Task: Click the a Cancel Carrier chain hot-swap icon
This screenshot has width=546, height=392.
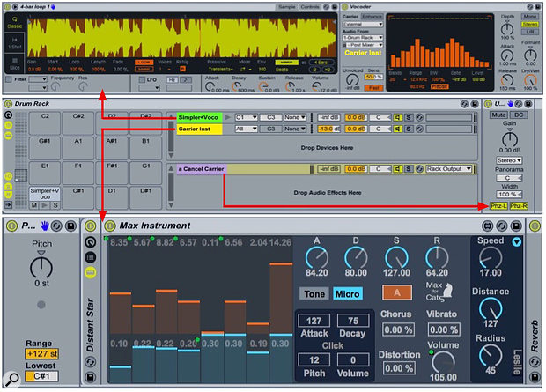Action: (x=419, y=169)
